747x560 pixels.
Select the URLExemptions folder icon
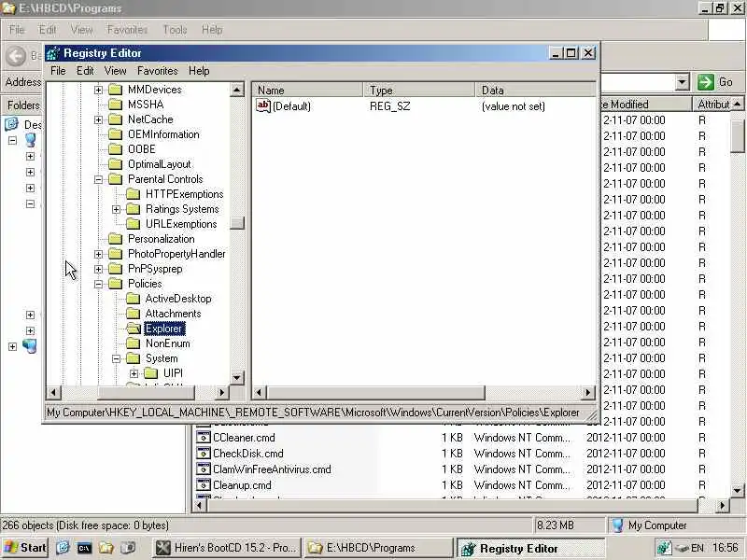pos(134,224)
